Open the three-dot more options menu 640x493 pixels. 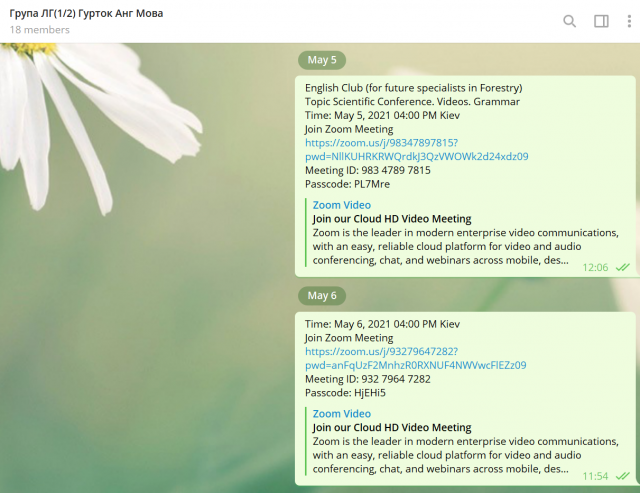(629, 21)
